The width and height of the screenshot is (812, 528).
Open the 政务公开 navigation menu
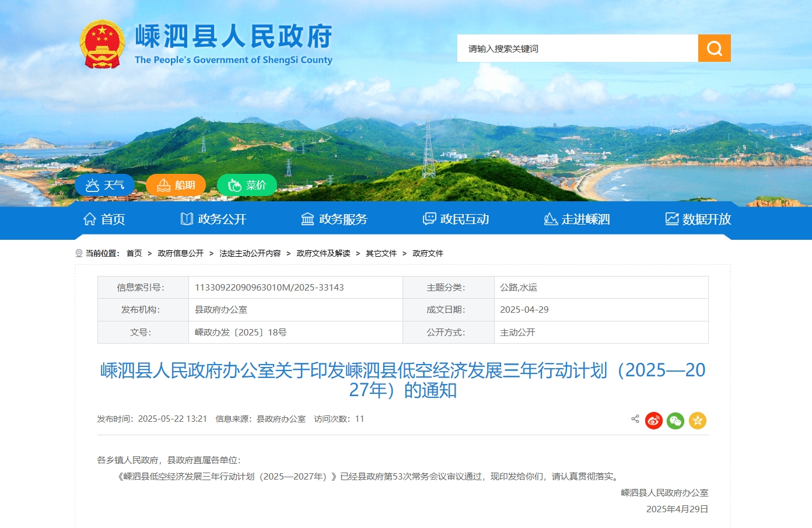click(213, 219)
